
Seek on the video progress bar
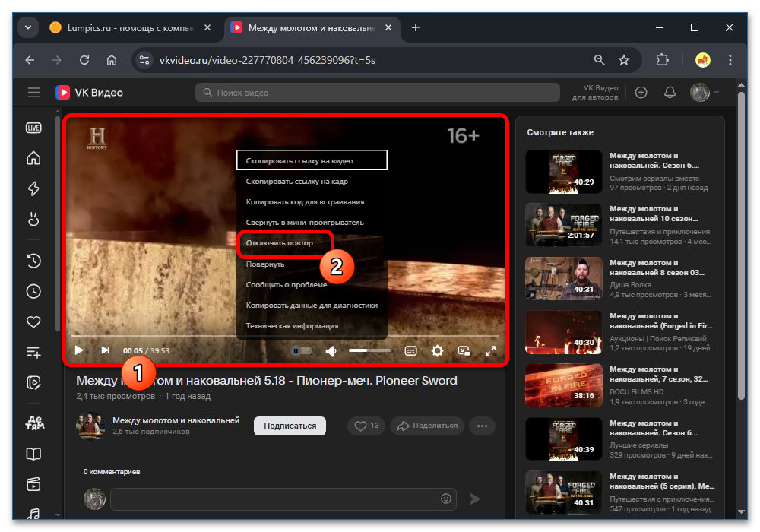click(285, 335)
